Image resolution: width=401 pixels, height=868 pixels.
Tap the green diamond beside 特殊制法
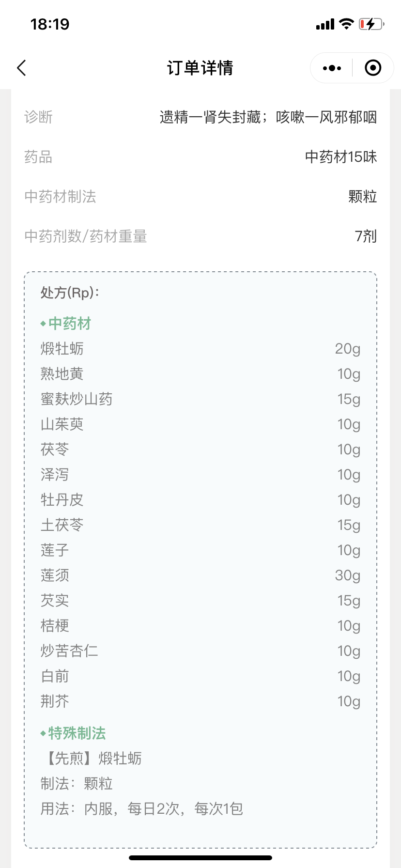click(43, 733)
